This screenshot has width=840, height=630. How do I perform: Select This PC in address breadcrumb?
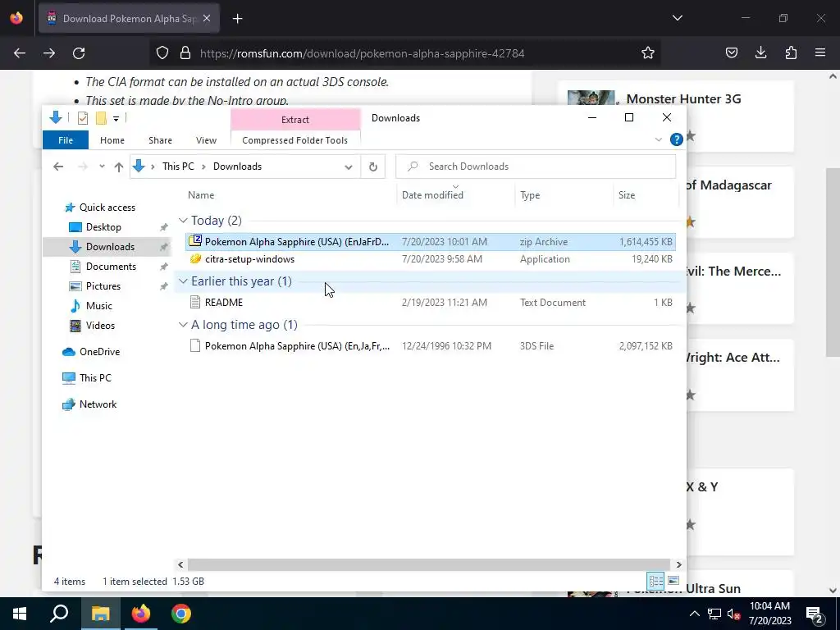(x=178, y=167)
